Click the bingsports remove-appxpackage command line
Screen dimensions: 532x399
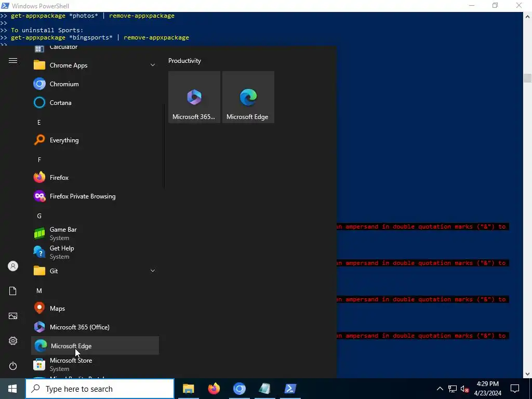100,37
